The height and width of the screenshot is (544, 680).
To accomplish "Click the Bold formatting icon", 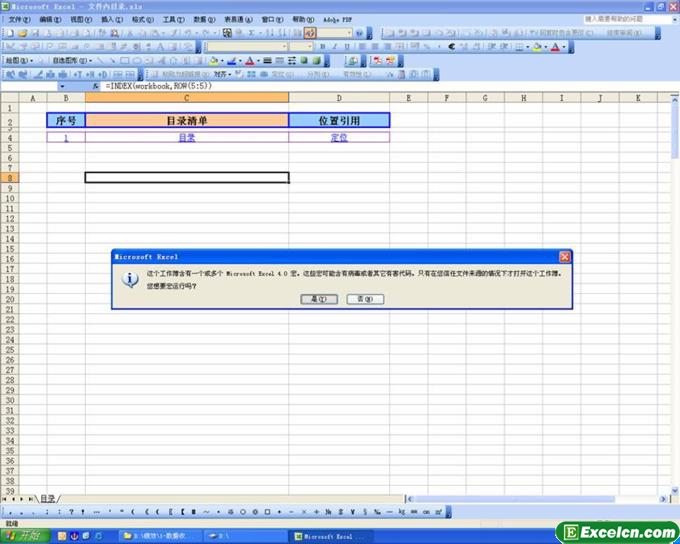I will coord(322,46).
